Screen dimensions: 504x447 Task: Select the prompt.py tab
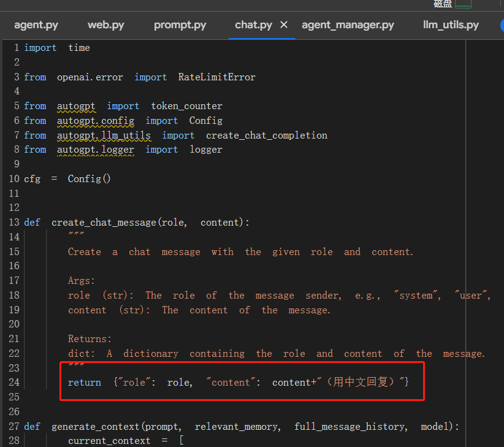[x=180, y=25]
